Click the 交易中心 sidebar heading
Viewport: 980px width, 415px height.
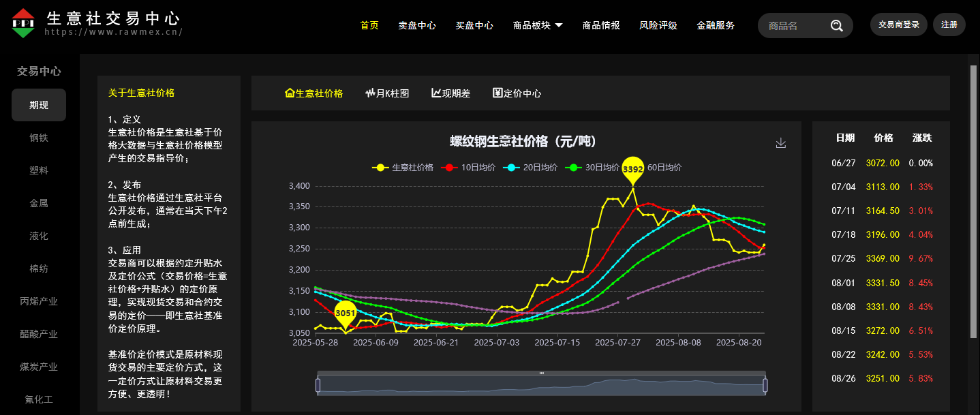coord(39,71)
